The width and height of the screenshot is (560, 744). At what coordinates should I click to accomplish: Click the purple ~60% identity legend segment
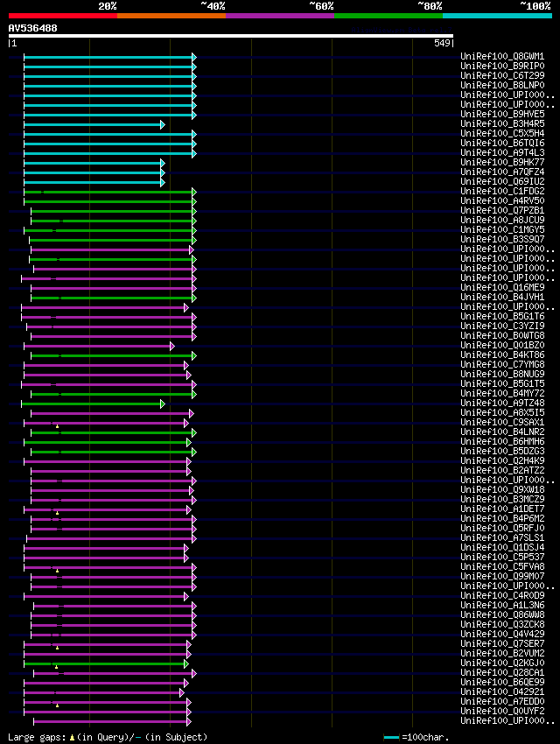point(280,16)
